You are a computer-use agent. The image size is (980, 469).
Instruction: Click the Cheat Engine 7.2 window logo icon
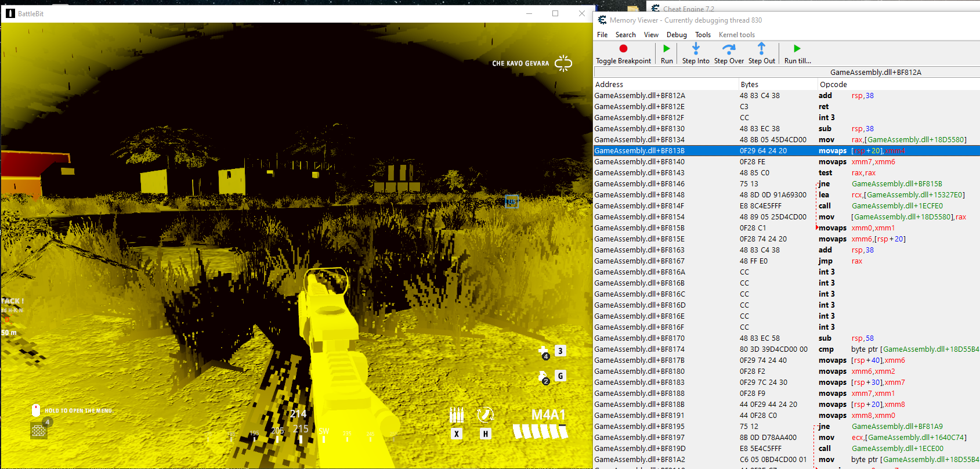(x=655, y=8)
